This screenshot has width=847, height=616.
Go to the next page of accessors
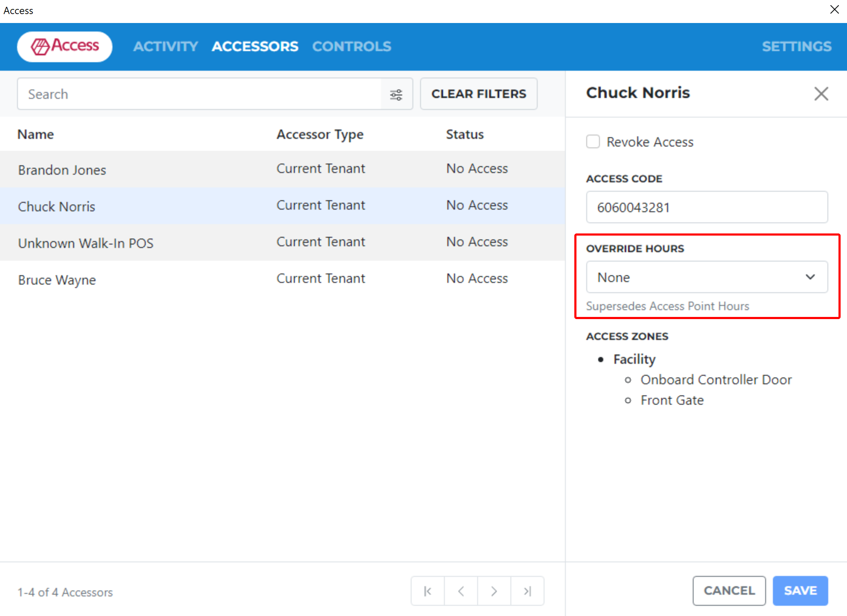[x=494, y=591]
